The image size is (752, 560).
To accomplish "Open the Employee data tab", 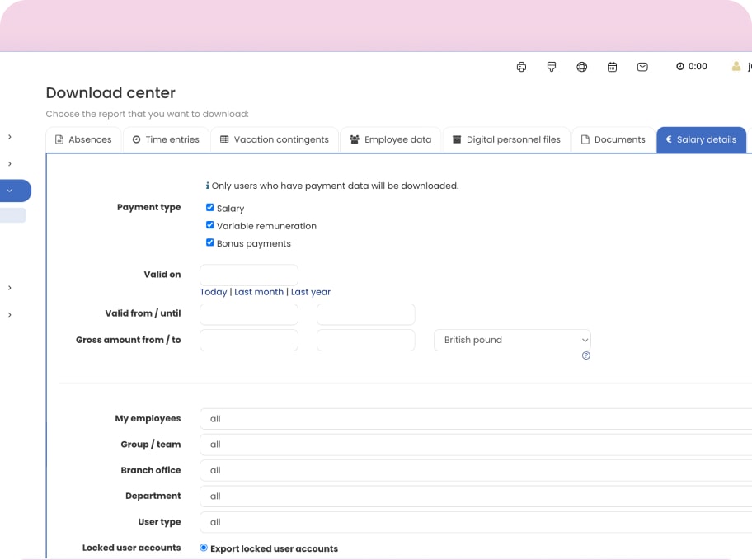I will pos(390,139).
